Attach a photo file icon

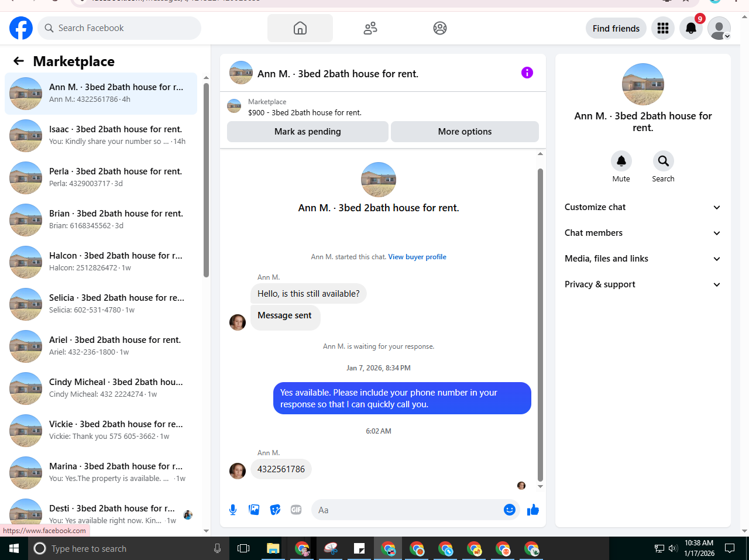[254, 510]
